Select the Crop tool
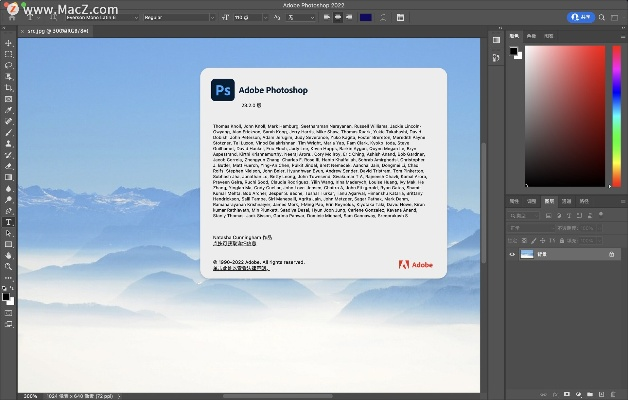Image resolution: width=628 pixels, height=400 pixels. click(x=8, y=88)
